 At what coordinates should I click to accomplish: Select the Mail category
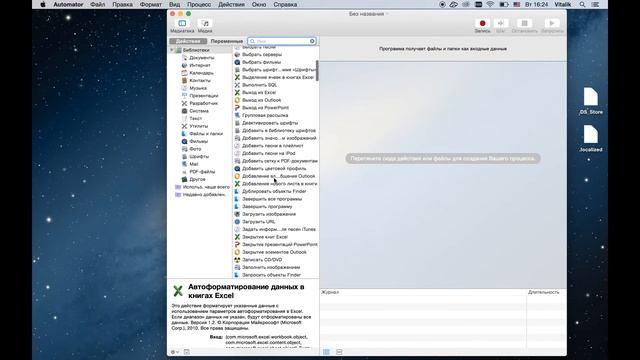click(193, 164)
